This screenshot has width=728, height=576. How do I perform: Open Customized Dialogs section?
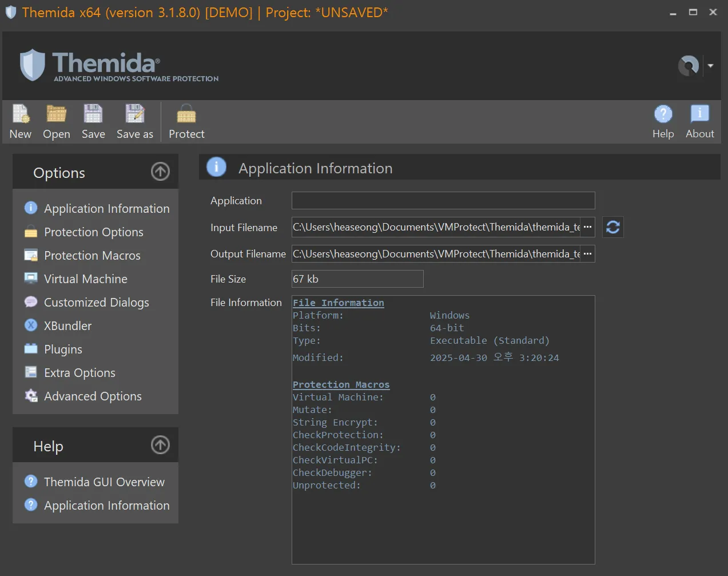[86, 302]
